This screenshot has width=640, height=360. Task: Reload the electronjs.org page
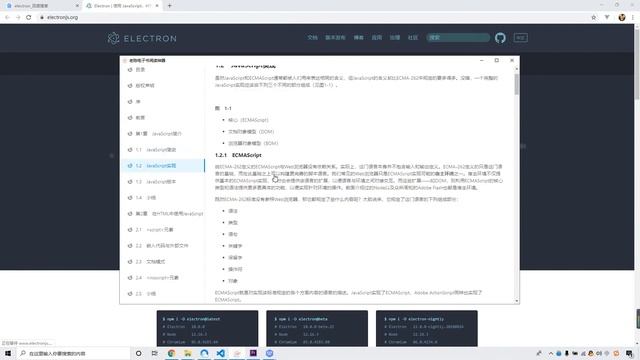29,17
